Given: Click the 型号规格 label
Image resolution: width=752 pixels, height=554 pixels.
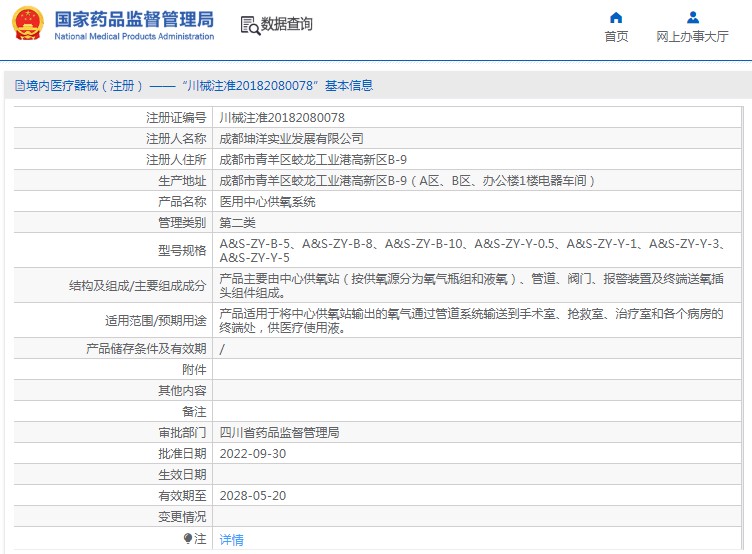Looking at the screenshot, I should point(182,250).
